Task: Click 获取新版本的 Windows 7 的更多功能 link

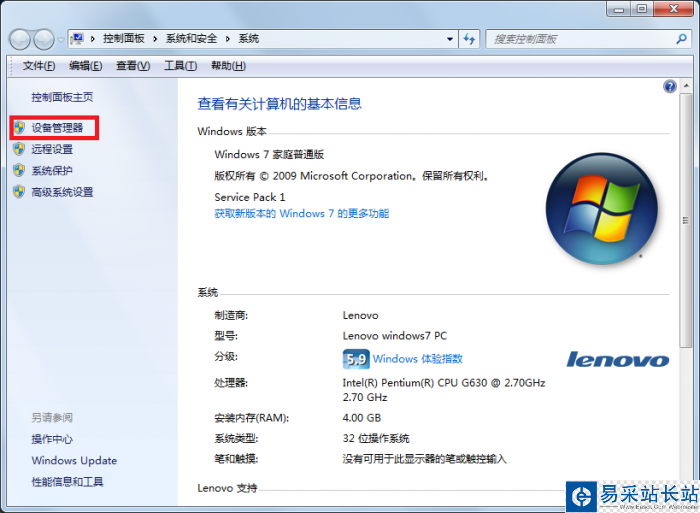Action: click(x=301, y=213)
